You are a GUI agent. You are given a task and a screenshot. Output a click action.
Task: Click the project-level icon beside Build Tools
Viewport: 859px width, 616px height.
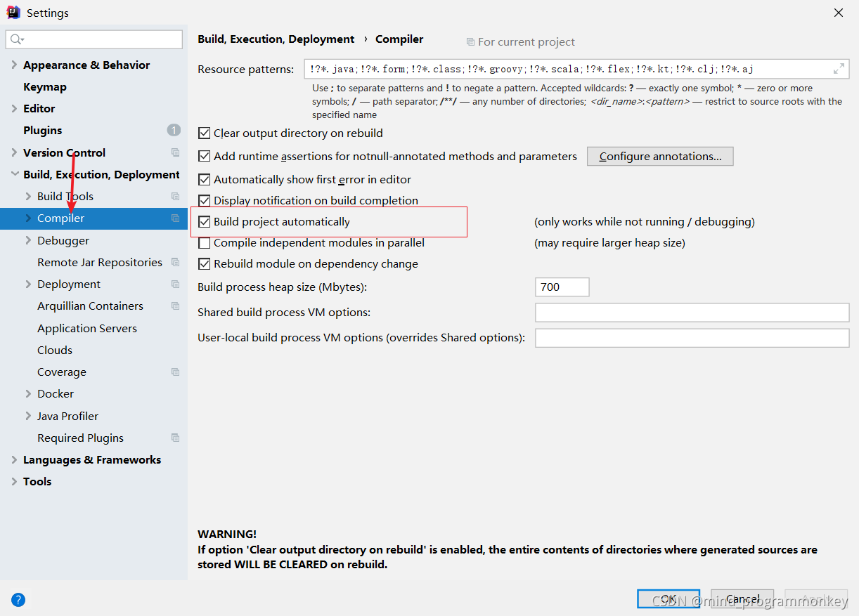[176, 196]
